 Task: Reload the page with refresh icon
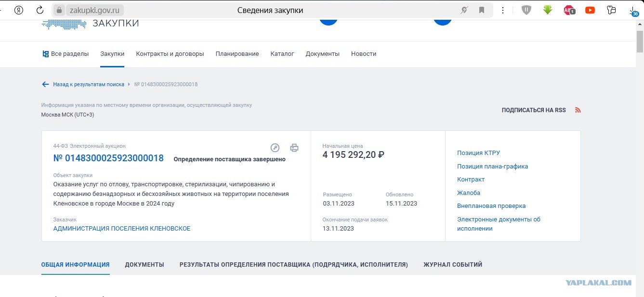(40, 10)
